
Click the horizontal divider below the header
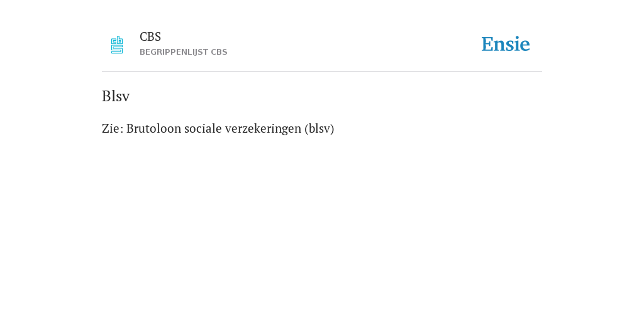[x=322, y=72]
